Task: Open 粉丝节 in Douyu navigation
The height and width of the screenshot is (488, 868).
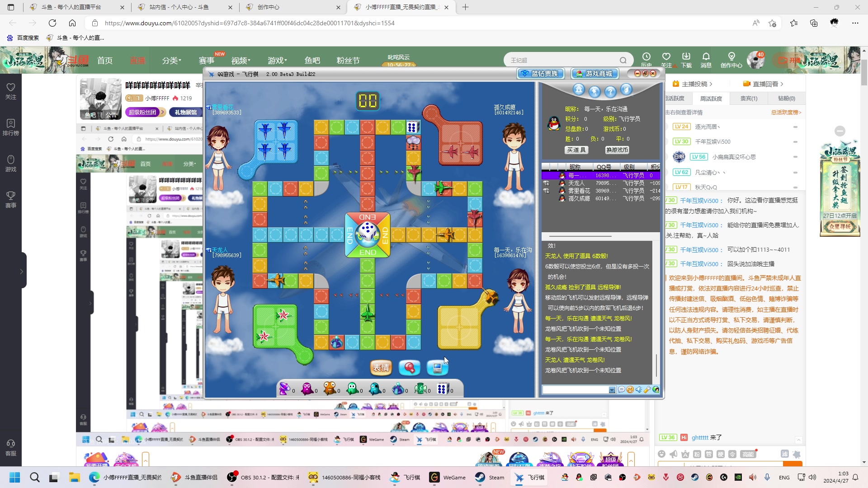Action: tap(348, 61)
